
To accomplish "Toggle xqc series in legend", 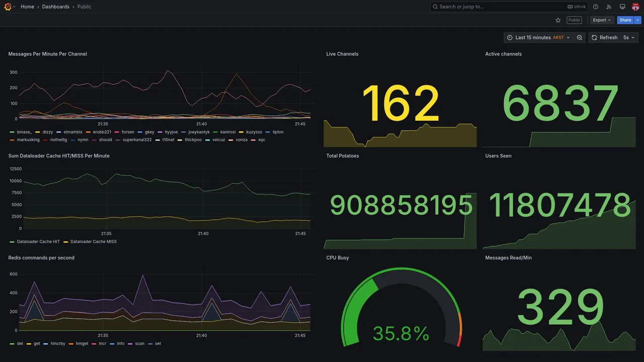I will tap(262, 140).
